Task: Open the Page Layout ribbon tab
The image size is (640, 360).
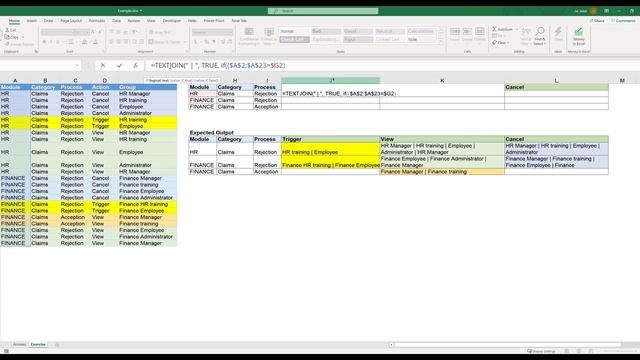Action: (71, 20)
